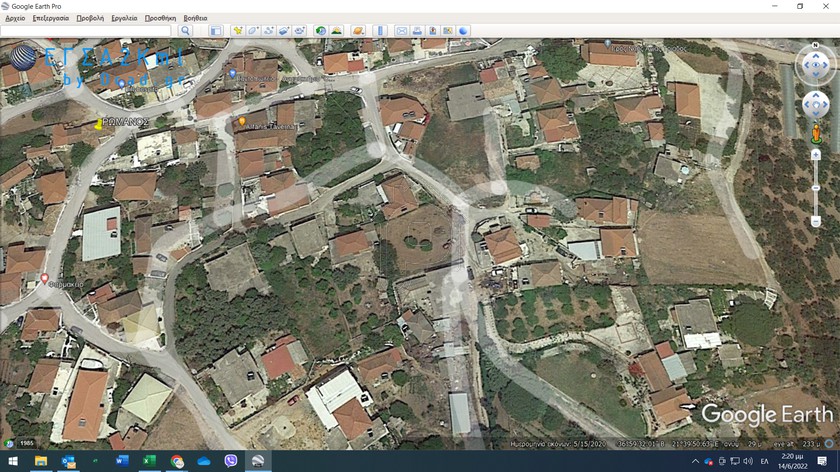840x472 pixels.
Task: Click the Save Image icon
Action: click(x=432, y=31)
